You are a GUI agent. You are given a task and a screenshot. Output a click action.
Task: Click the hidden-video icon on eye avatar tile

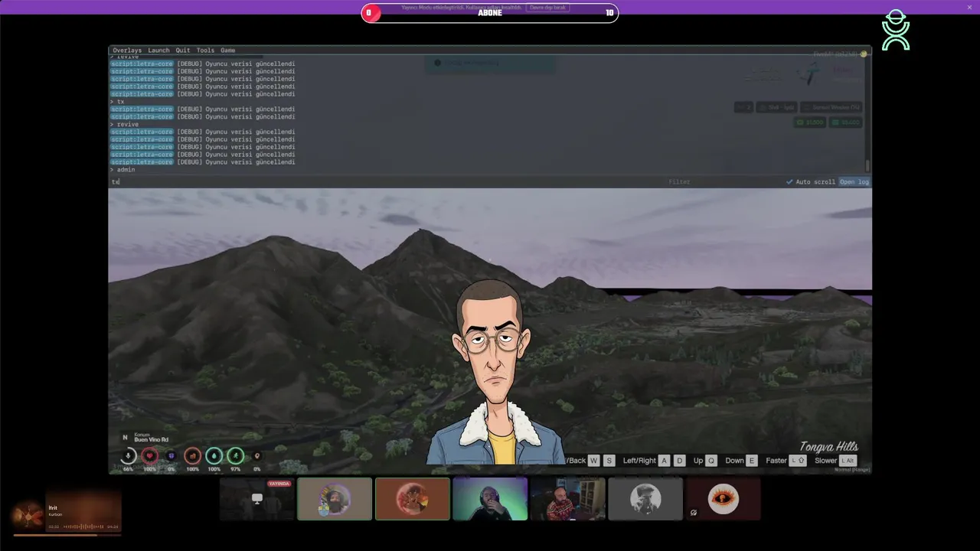tap(694, 513)
